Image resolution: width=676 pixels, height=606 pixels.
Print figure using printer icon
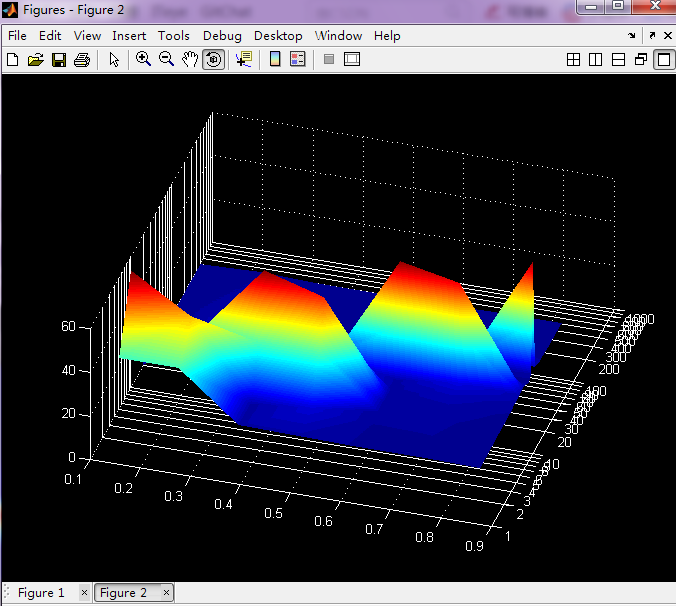[x=82, y=59]
